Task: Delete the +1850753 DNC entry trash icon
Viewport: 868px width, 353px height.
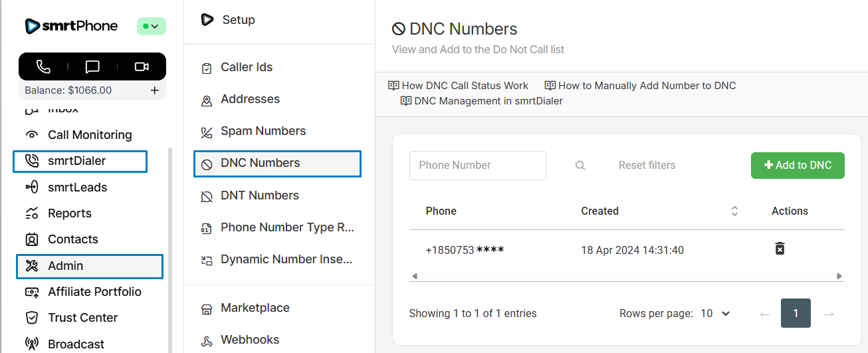Action: (780, 249)
